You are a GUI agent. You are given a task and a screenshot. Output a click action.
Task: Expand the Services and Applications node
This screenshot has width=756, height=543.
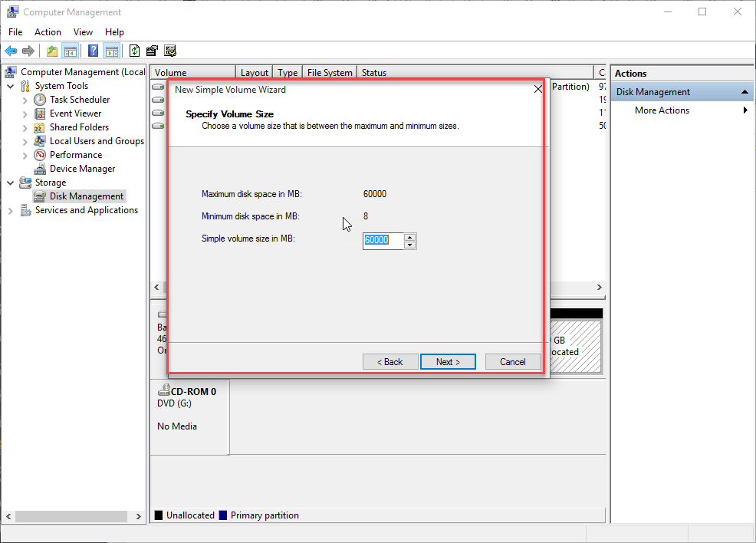[x=11, y=211]
